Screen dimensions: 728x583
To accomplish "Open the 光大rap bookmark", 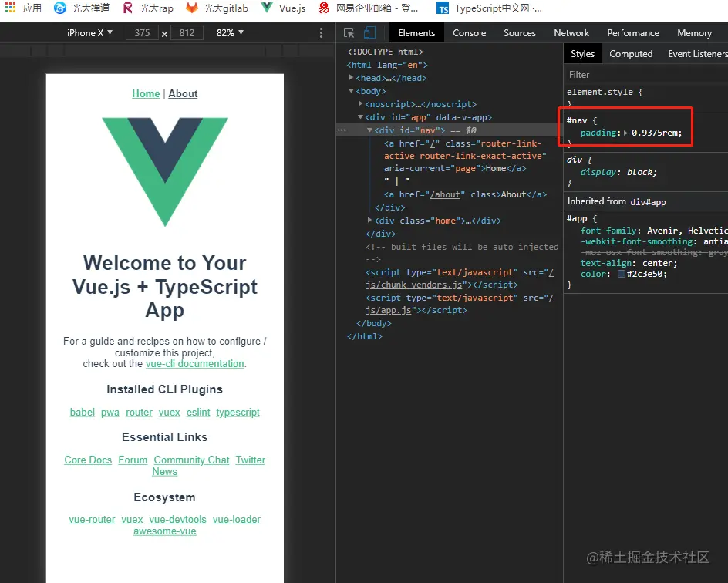I will click(147, 8).
